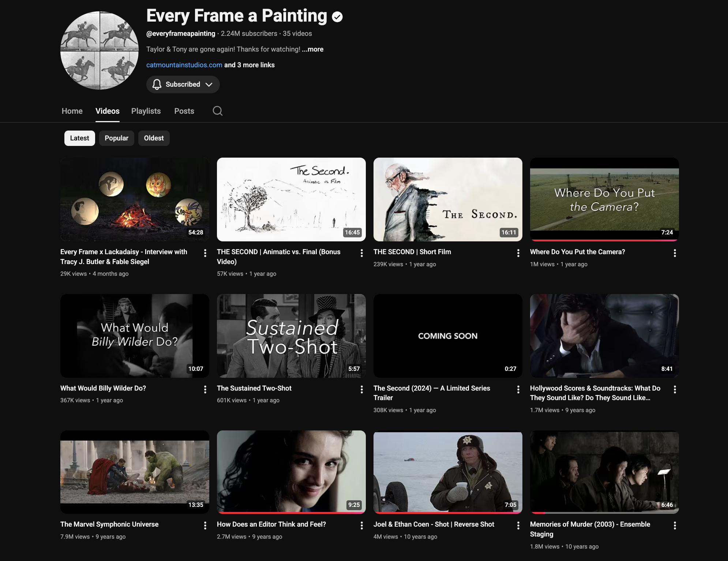Image resolution: width=728 pixels, height=561 pixels.
Task: Show the 3 more links
Action: click(x=249, y=65)
